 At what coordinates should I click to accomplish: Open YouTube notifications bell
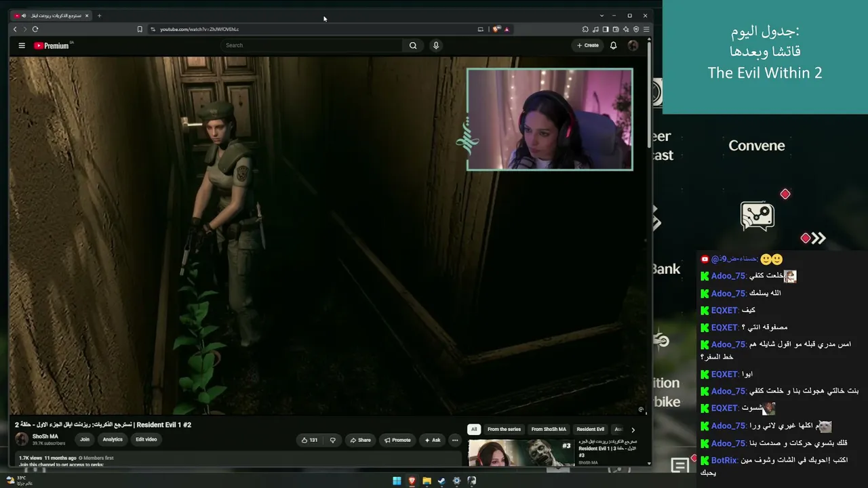613,45
